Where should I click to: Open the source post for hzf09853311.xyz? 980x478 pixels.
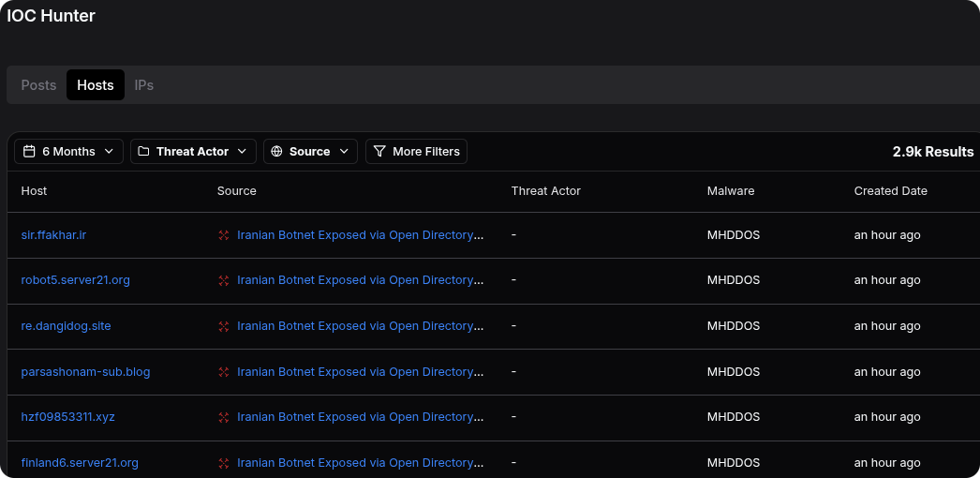pos(361,417)
